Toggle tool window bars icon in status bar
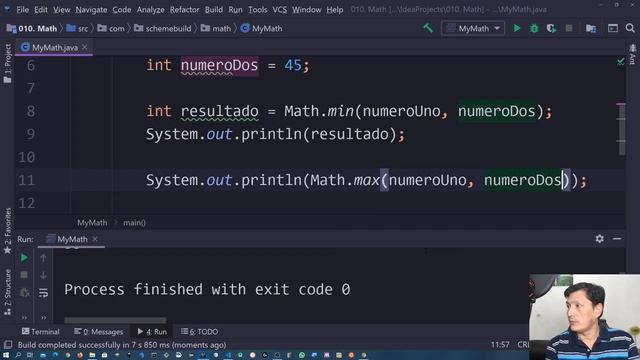640x360 pixels. coord(8,345)
